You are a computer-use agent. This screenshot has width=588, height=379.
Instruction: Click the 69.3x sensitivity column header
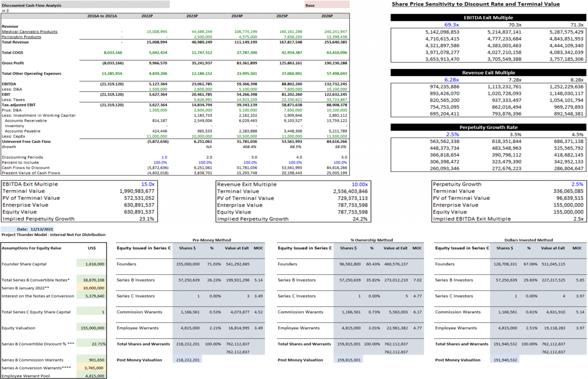(452, 25)
